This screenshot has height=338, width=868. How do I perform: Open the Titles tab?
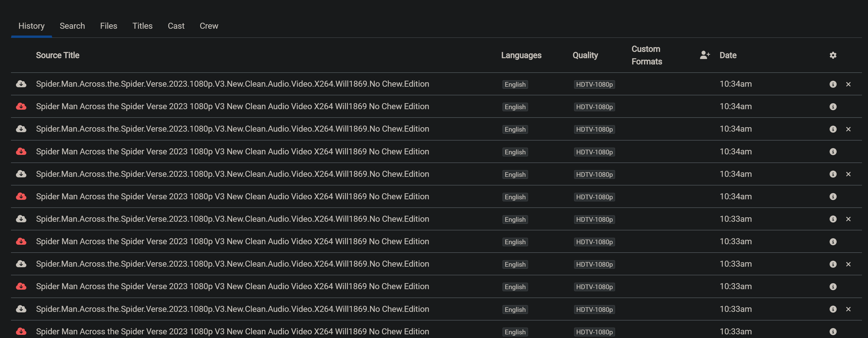(x=142, y=26)
